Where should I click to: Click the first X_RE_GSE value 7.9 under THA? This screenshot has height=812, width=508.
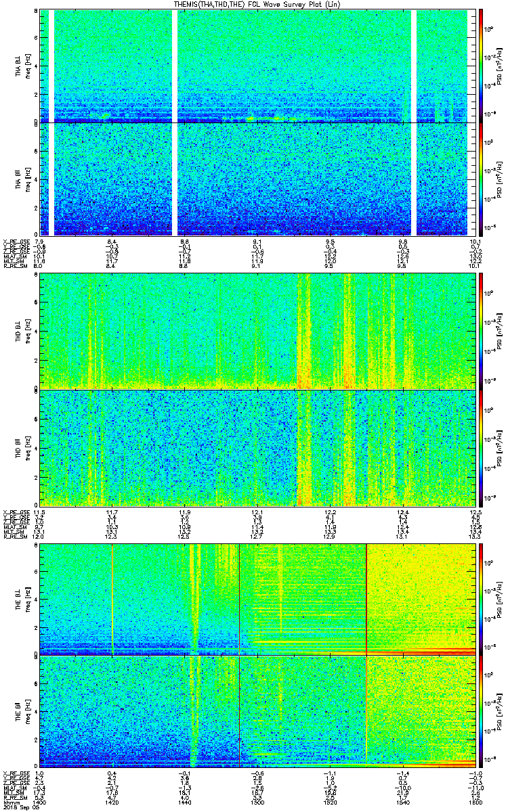tap(39, 242)
